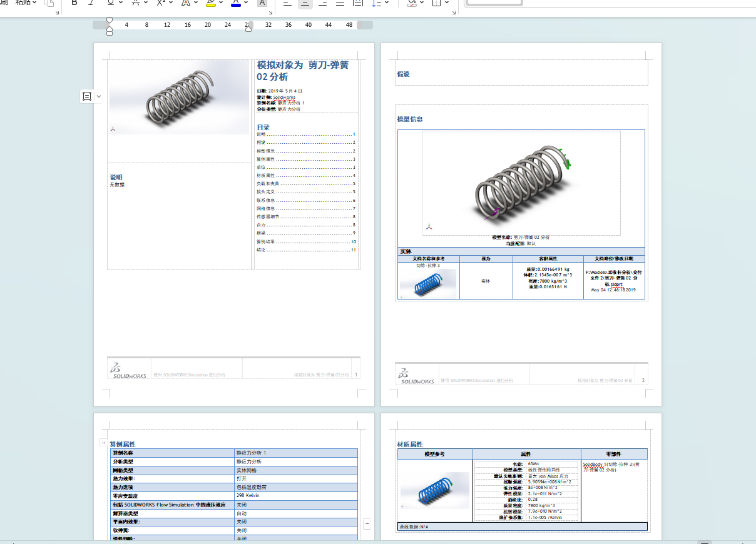756x544 pixels.
Task: Expand borders dropdown arrow
Action: 447,3
